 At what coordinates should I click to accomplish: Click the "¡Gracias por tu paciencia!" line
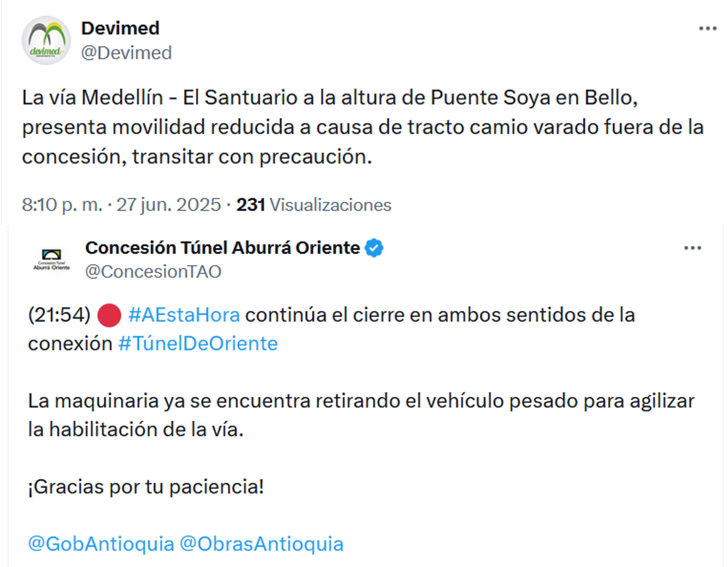point(146,487)
